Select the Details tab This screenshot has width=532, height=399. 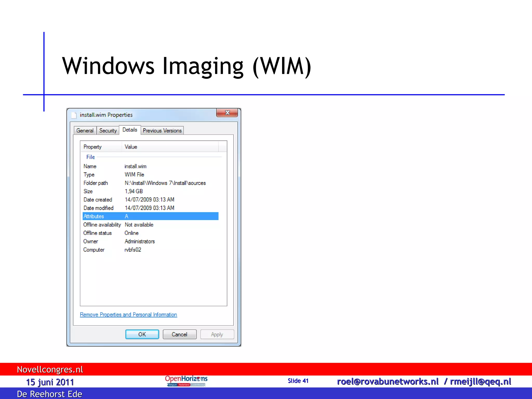point(130,130)
